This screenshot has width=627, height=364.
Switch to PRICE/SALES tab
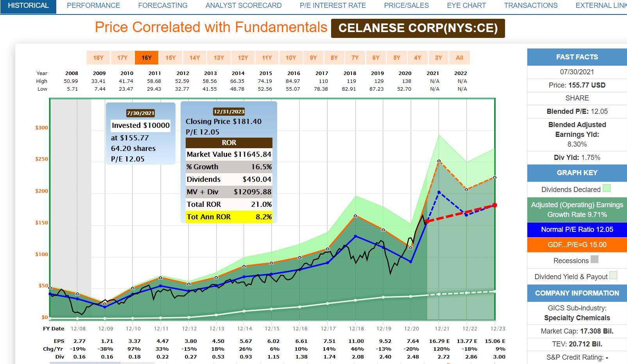406,6
